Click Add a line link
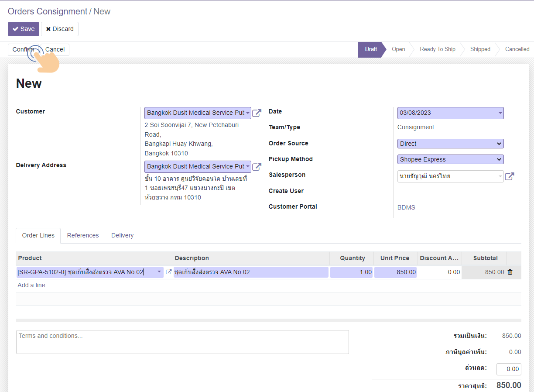 pyautogui.click(x=31, y=285)
